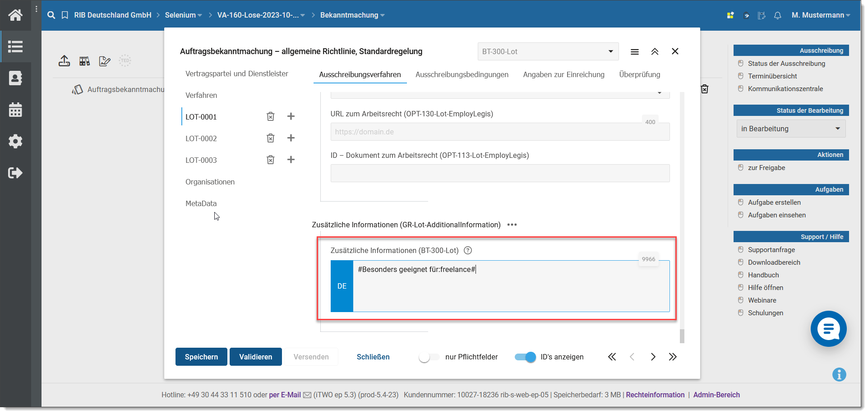The width and height of the screenshot is (868, 414).
Task: Open the list view sidebar icon
Action: click(15, 46)
